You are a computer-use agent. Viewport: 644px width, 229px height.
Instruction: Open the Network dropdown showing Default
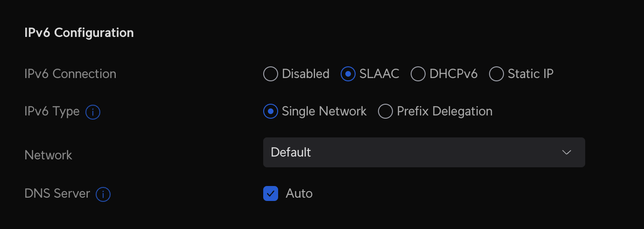point(424,152)
